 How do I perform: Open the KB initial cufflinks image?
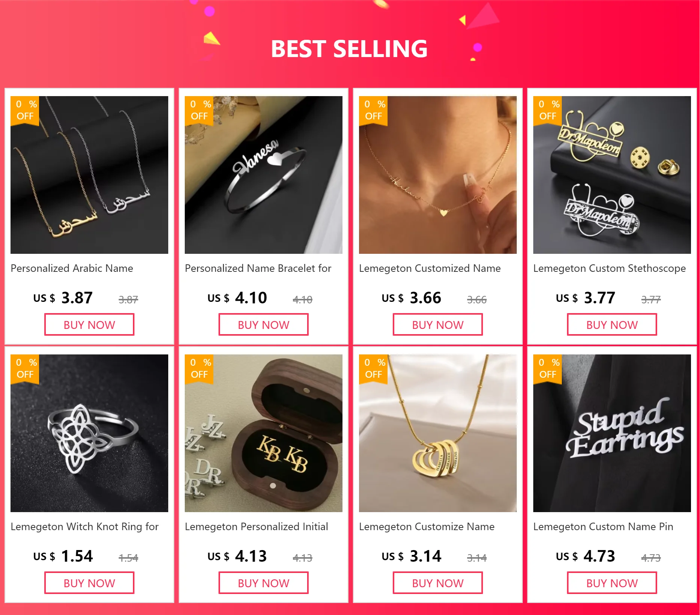(264, 433)
